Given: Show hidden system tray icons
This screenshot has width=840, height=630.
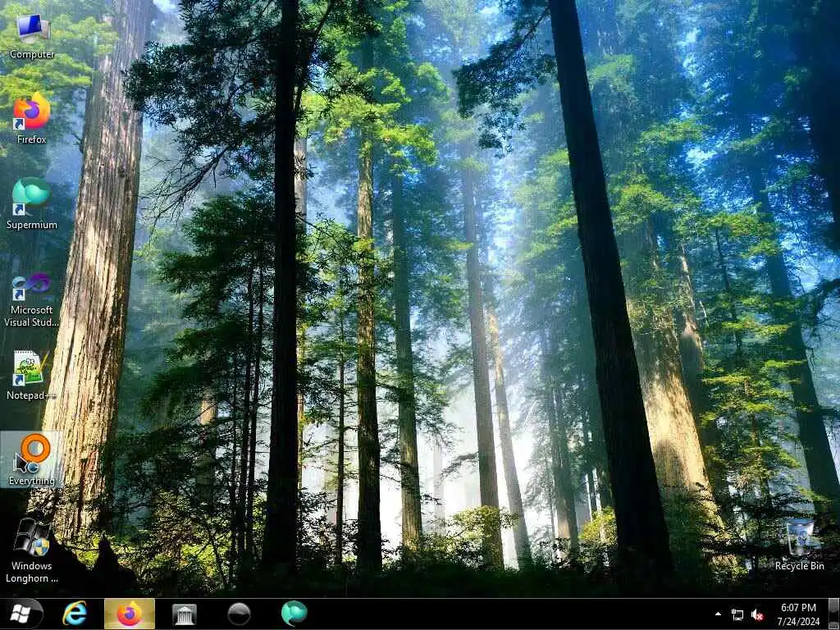Looking at the screenshot, I should point(718,614).
